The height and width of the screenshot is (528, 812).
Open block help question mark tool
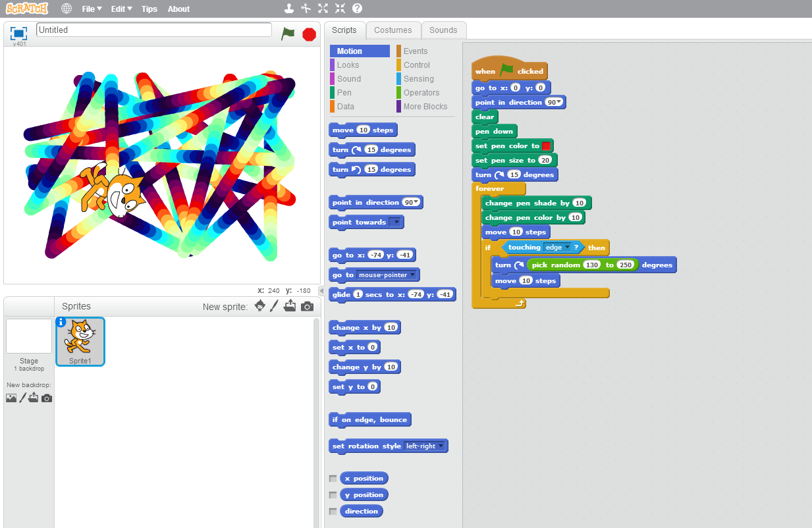[358, 9]
